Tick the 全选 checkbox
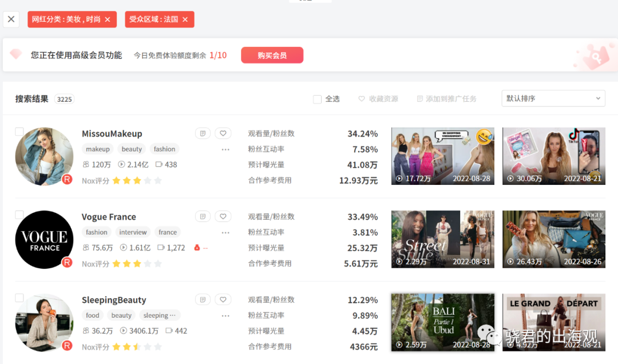The height and width of the screenshot is (364, 618). point(317,100)
